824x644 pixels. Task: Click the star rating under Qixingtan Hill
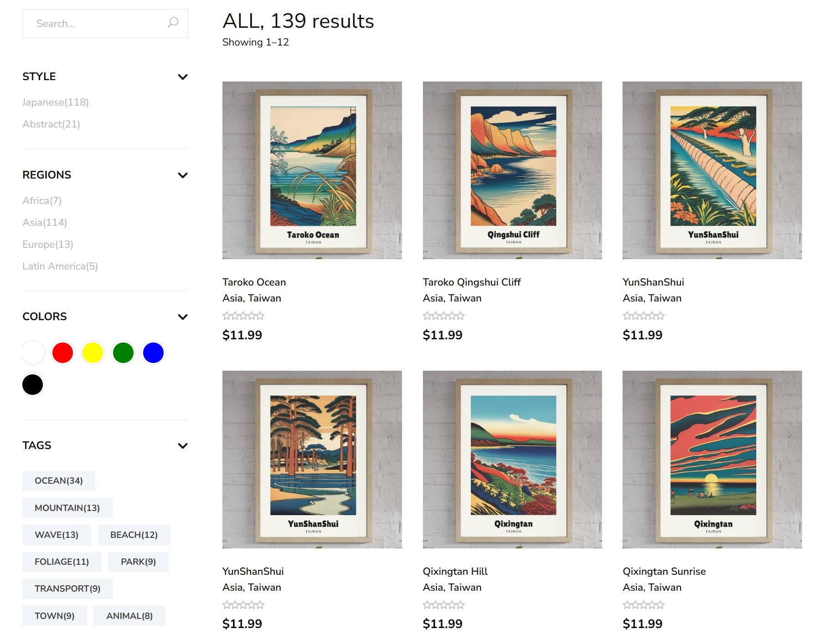(x=443, y=605)
